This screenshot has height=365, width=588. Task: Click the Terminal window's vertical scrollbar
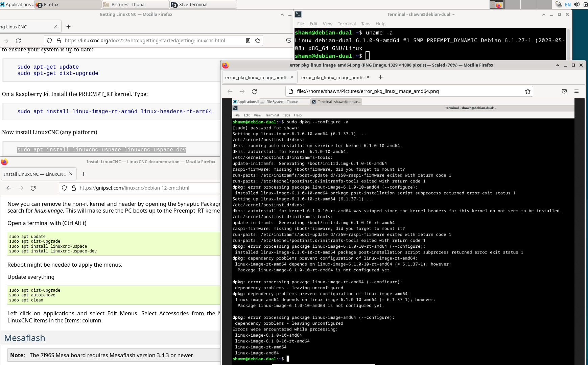[x=568, y=44]
